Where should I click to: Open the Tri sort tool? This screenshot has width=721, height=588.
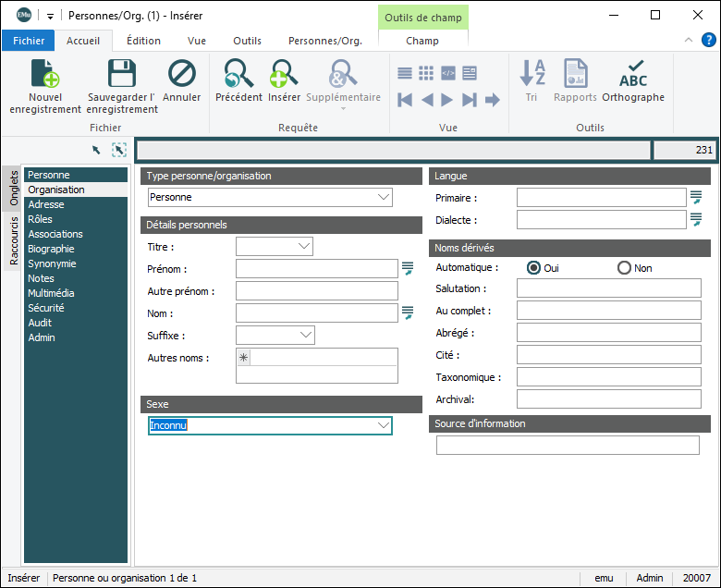tap(532, 74)
